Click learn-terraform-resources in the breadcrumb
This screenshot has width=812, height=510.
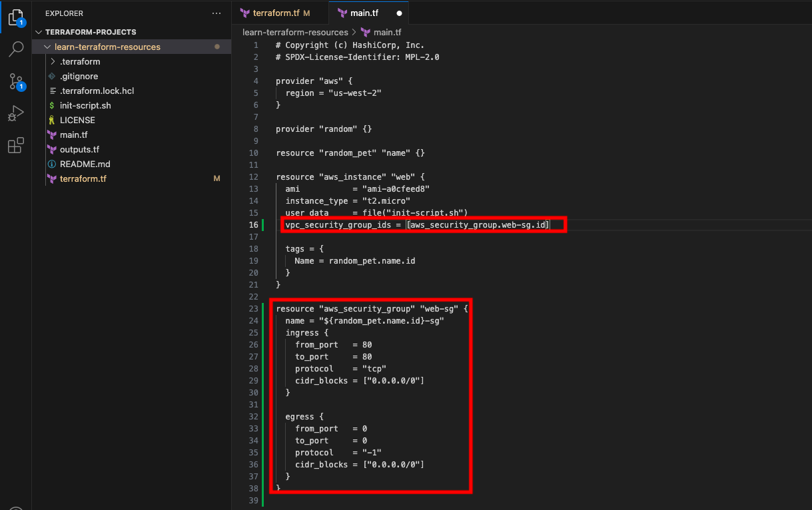pos(295,32)
